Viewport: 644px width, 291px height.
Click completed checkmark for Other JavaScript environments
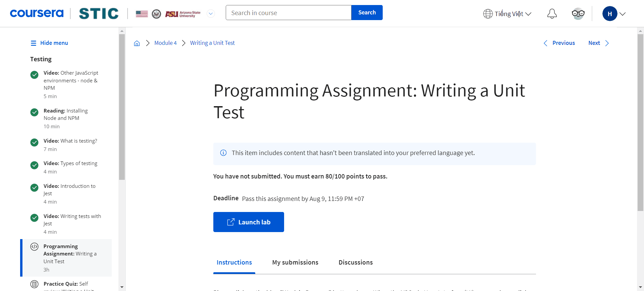(x=34, y=75)
